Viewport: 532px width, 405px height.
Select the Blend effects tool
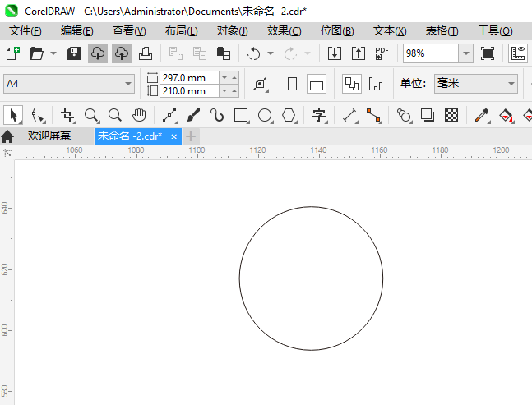[x=404, y=115]
